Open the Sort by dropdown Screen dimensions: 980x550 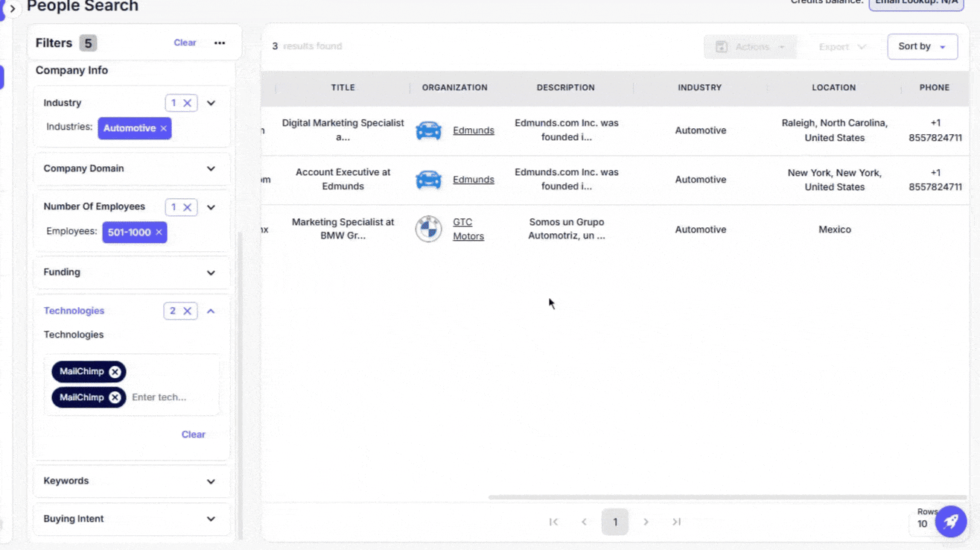point(922,46)
